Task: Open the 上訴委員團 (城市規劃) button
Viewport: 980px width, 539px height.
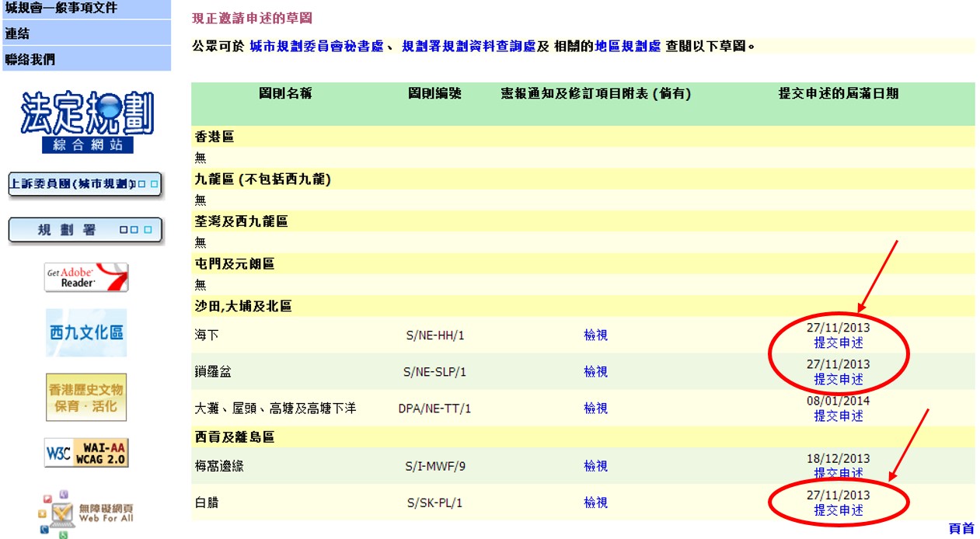Action: pos(85,185)
